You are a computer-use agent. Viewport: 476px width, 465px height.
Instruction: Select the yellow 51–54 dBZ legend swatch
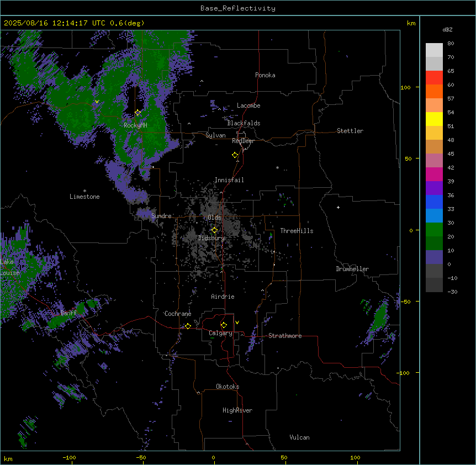pyautogui.click(x=434, y=119)
